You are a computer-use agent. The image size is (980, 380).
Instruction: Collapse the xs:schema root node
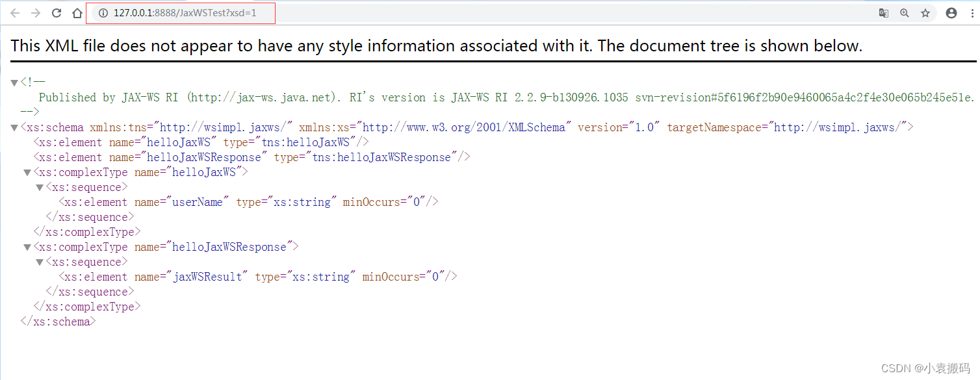tap(14, 128)
